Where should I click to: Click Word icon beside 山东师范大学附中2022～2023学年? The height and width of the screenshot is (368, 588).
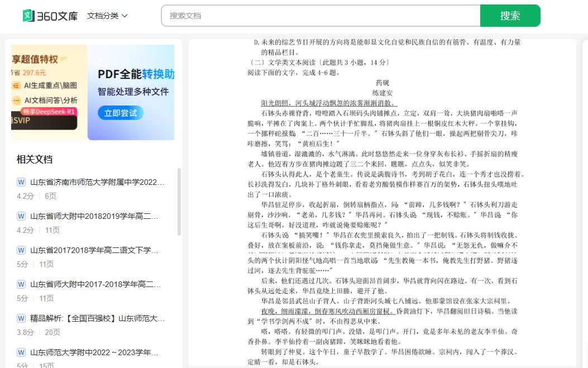coord(21,352)
